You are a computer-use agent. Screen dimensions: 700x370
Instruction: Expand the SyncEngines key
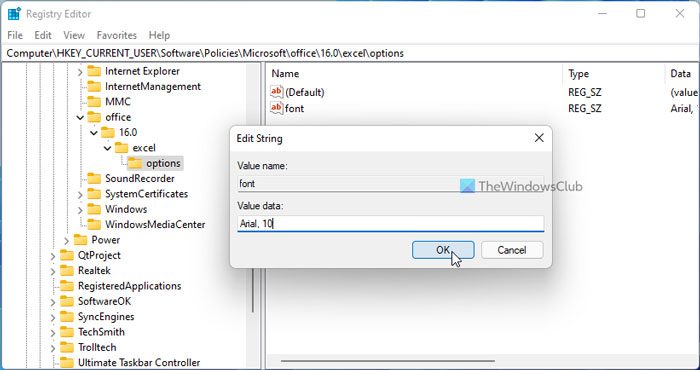click(x=53, y=317)
